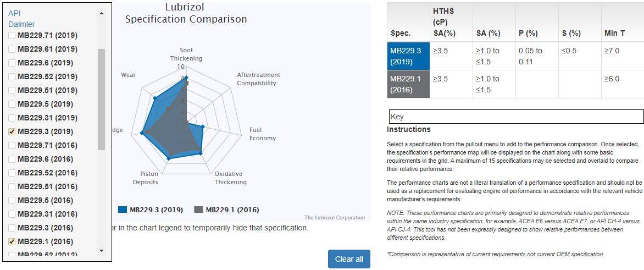Select the gray MB229.1 (2016) table row header
The height and width of the screenshot is (270, 644).
coord(408,84)
